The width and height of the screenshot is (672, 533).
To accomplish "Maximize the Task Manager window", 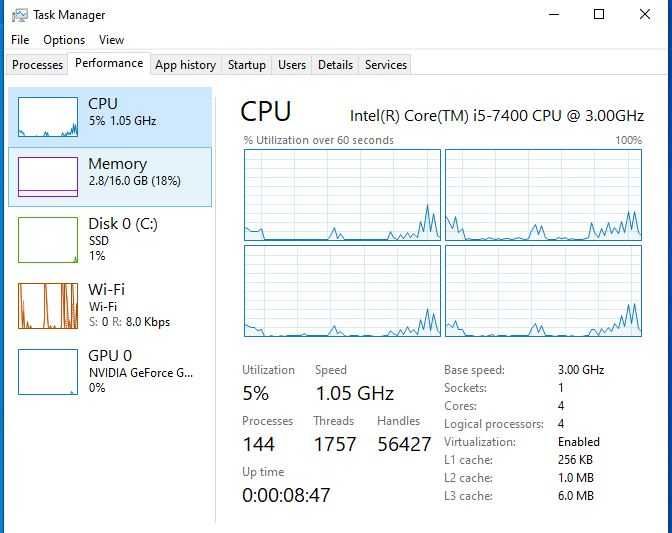I will (x=599, y=15).
